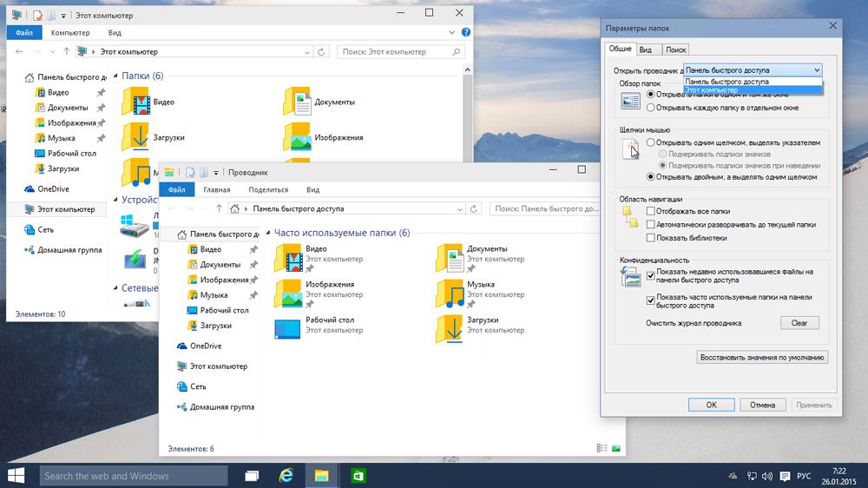Open the Store app on the taskbar
This screenshot has width=868, height=488.
(x=357, y=475)
